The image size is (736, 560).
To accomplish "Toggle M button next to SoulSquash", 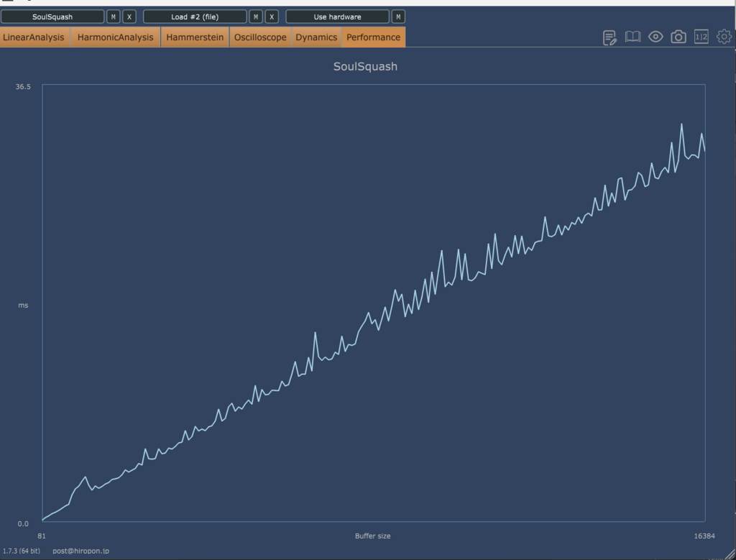I will click(113, 17).
